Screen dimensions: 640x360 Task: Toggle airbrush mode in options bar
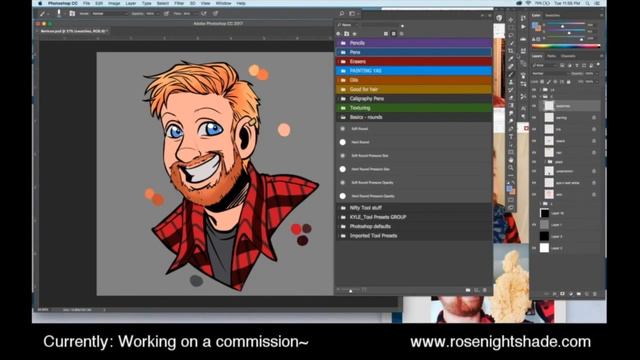point(203,13)
